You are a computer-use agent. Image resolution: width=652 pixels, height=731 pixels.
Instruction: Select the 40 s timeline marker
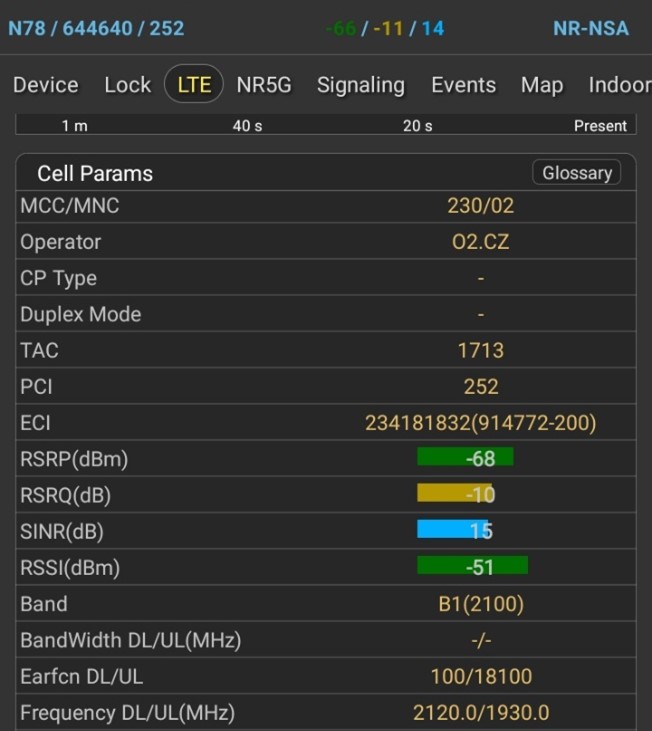point(247,126)
